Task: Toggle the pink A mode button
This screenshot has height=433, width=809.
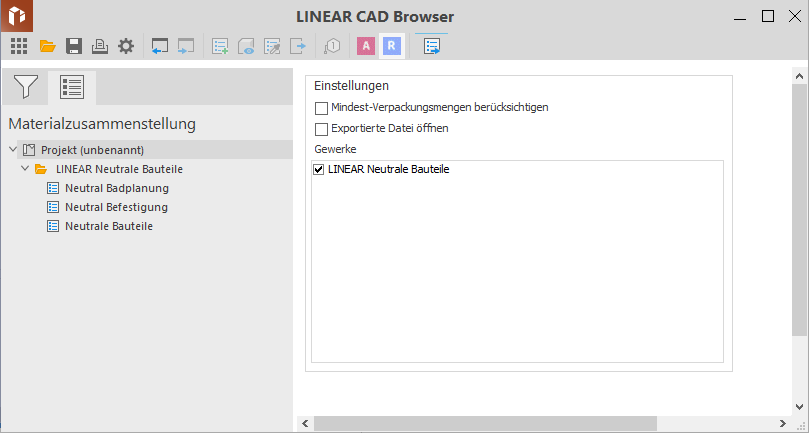Action: 366,46
